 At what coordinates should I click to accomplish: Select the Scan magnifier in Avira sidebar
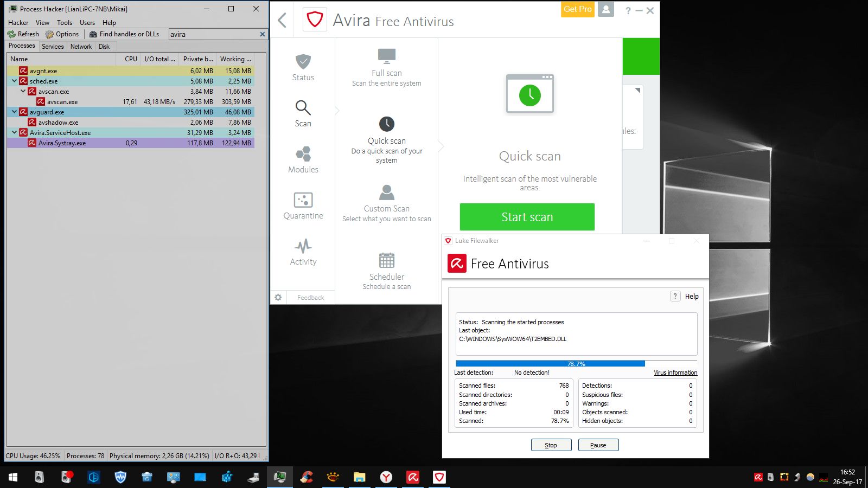(x=303, y=114)
